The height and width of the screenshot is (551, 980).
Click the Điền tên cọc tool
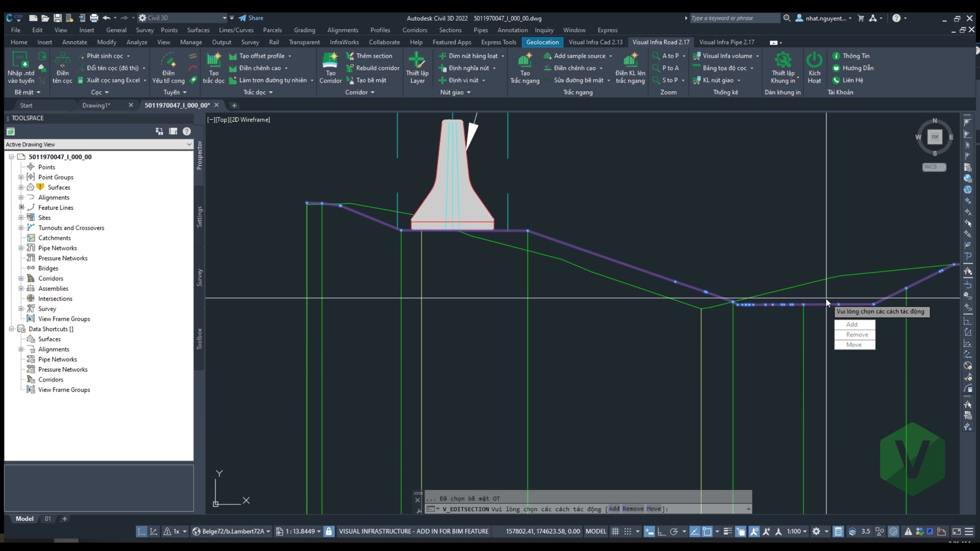tap(62, 67)
